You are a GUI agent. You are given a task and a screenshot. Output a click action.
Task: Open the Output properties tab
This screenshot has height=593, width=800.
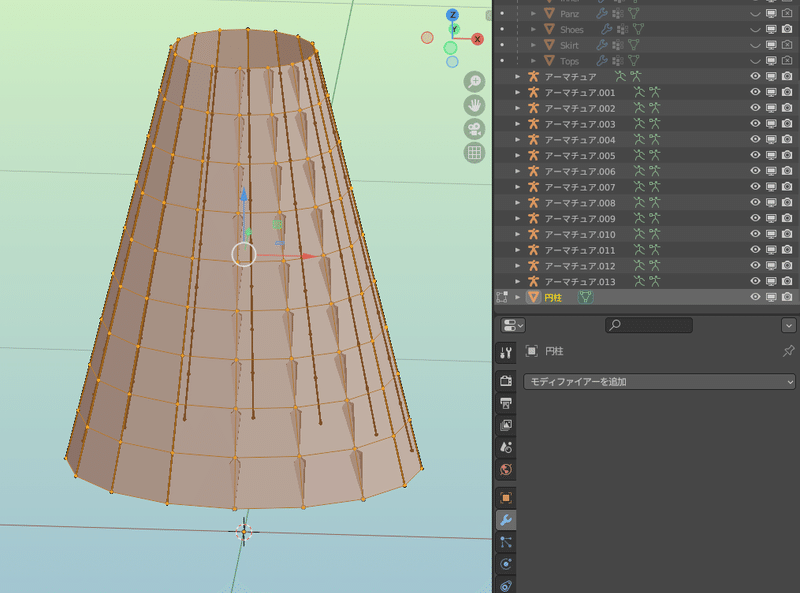click(x=506, y=403)
